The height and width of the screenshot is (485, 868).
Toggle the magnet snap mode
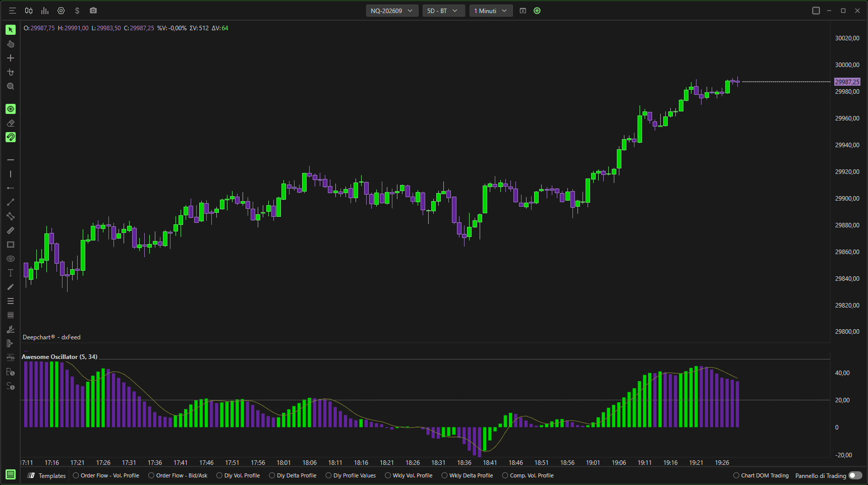[11, 137]
